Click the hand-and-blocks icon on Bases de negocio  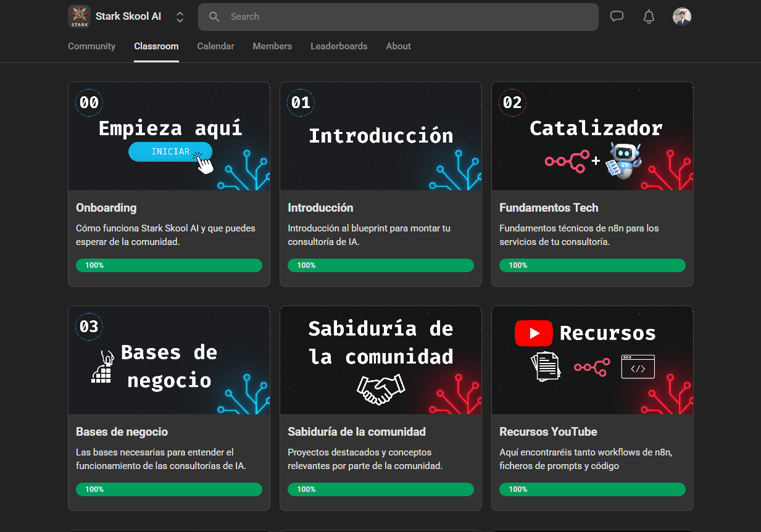click(x=102, y=367)
